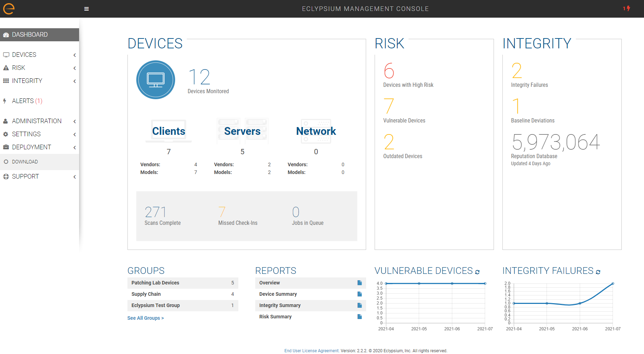Click the Device Summary report name

tap(278, 294)
